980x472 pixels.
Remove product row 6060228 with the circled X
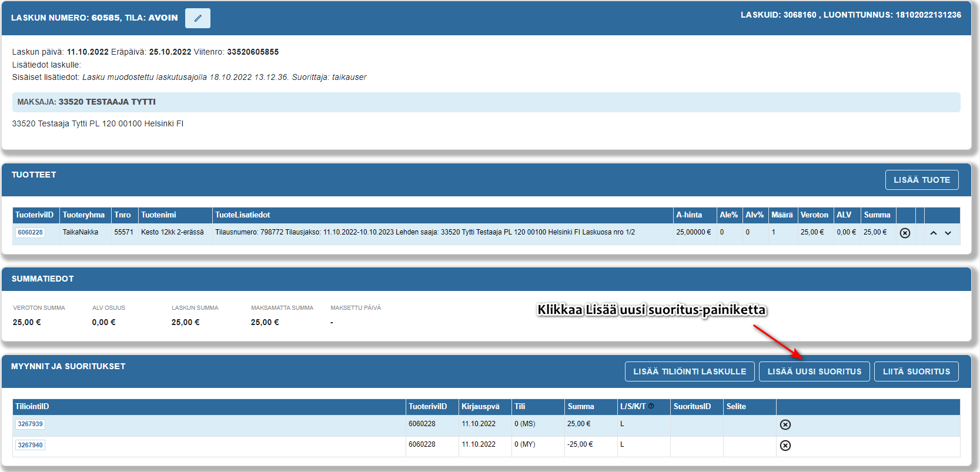(x=905, y=233)
